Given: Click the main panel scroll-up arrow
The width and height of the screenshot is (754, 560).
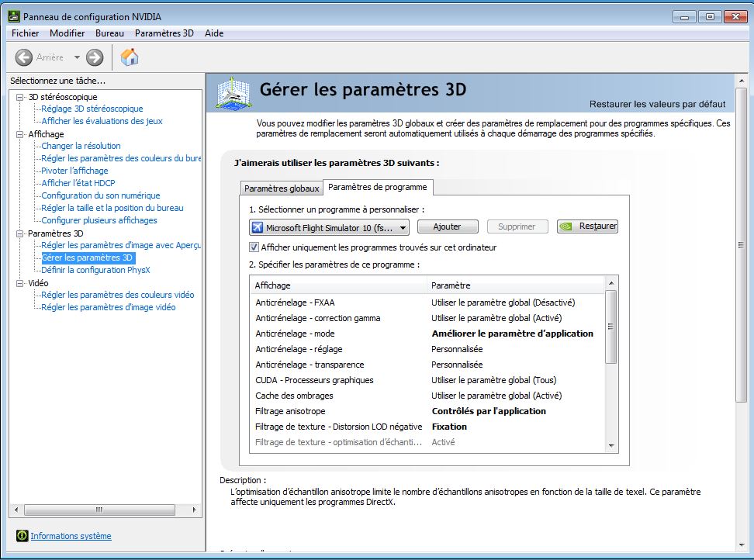Looking at the screenshot, I should (x=741, y=81).
